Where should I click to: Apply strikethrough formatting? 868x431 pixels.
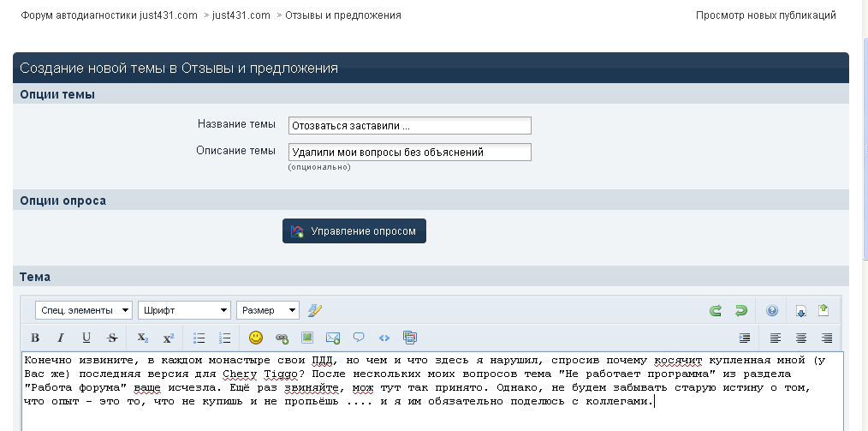click(112, 338)
